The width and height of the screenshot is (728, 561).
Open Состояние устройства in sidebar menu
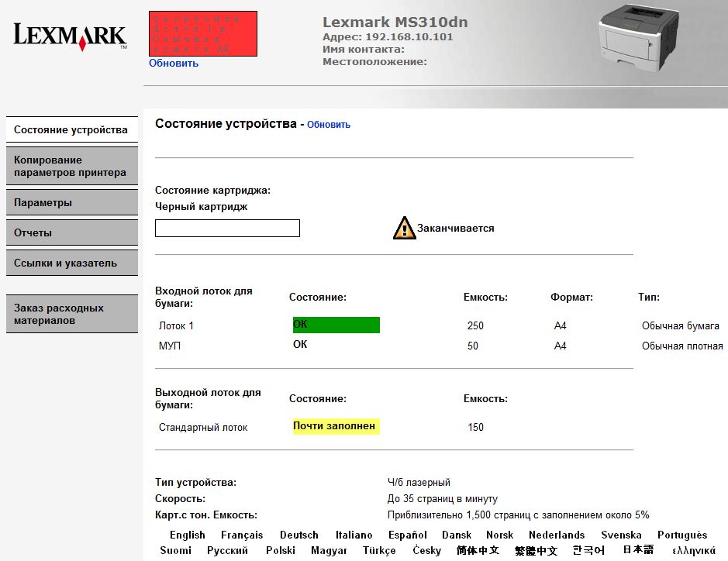pyautogui.click(x=72, y=129)
